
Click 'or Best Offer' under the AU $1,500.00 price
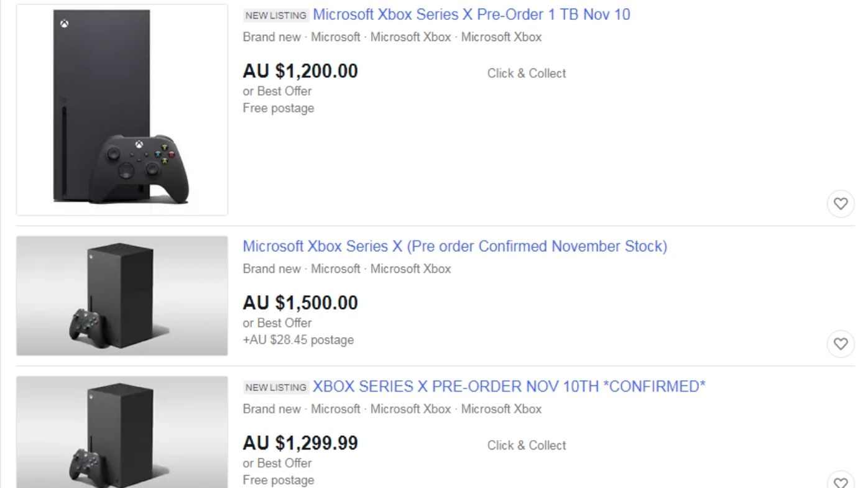pos(277,323)
